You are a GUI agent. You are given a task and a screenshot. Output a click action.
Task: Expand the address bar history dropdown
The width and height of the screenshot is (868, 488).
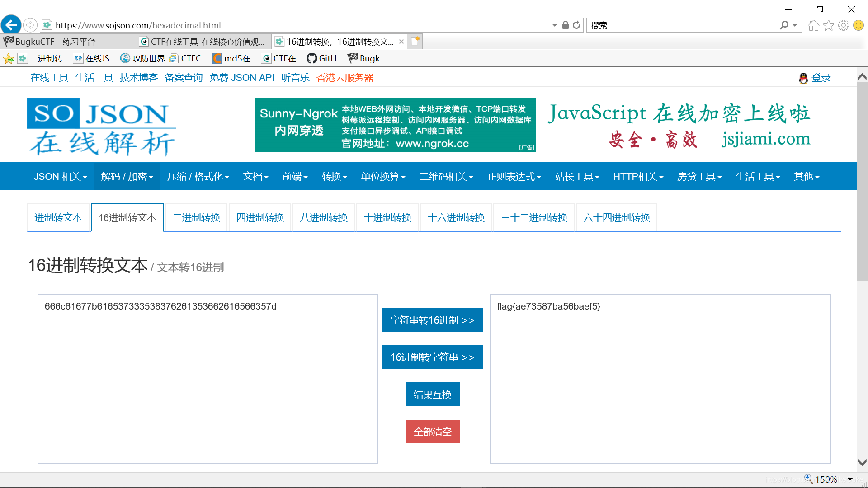point(554,25)
